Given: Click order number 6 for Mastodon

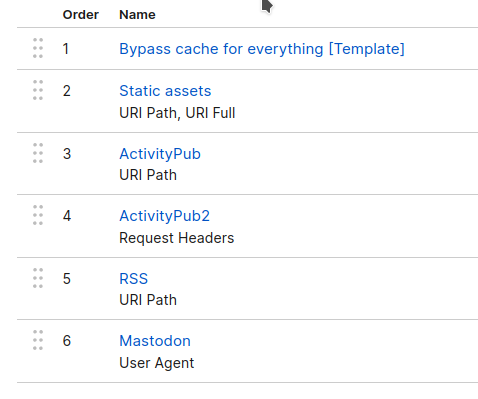Looking at the screenshot, I should click(x=67, y=341).
